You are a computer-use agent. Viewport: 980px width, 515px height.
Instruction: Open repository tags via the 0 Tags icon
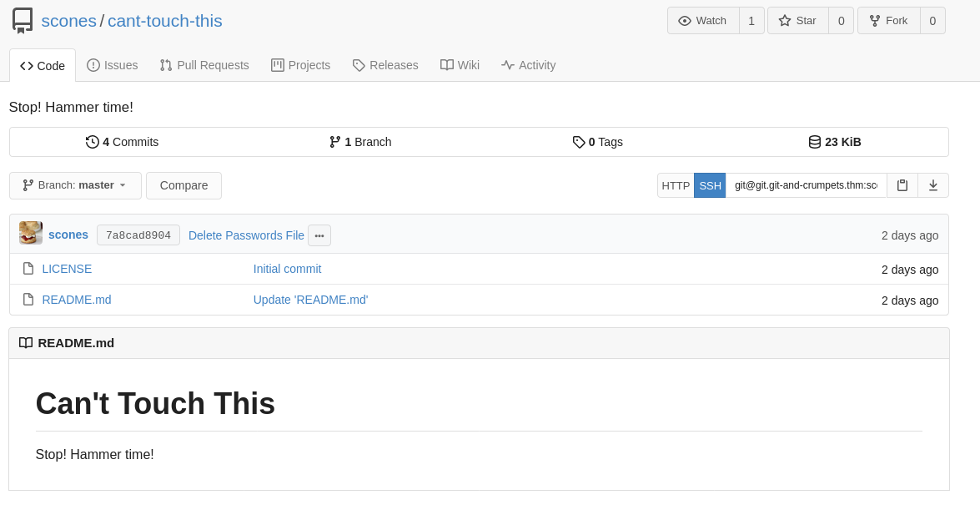pos(579,142)
